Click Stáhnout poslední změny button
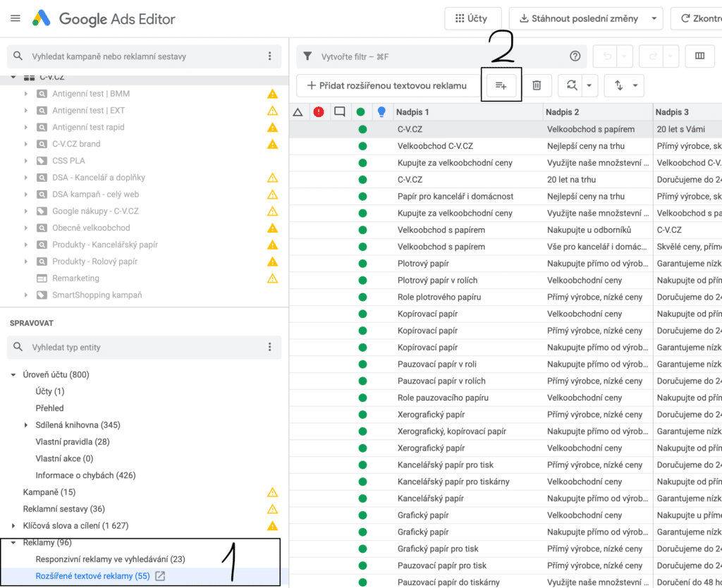Viewport: 722px width, 588px height. (579, 18)
